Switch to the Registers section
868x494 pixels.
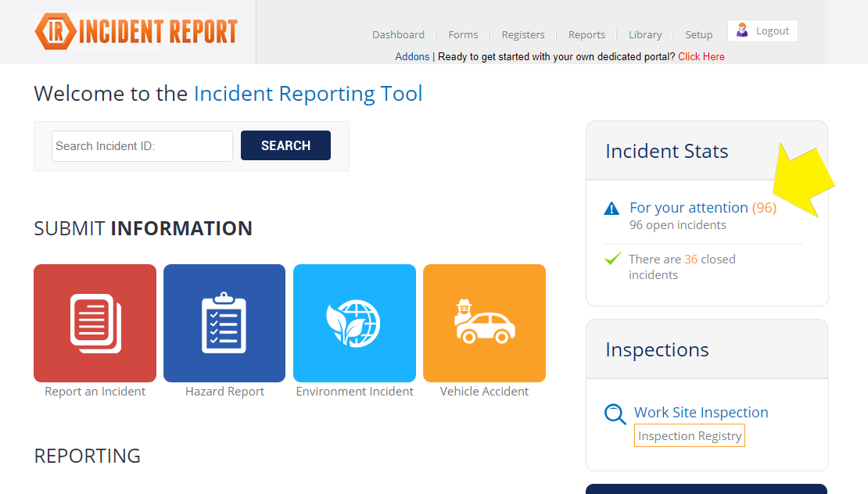(522, 34)
